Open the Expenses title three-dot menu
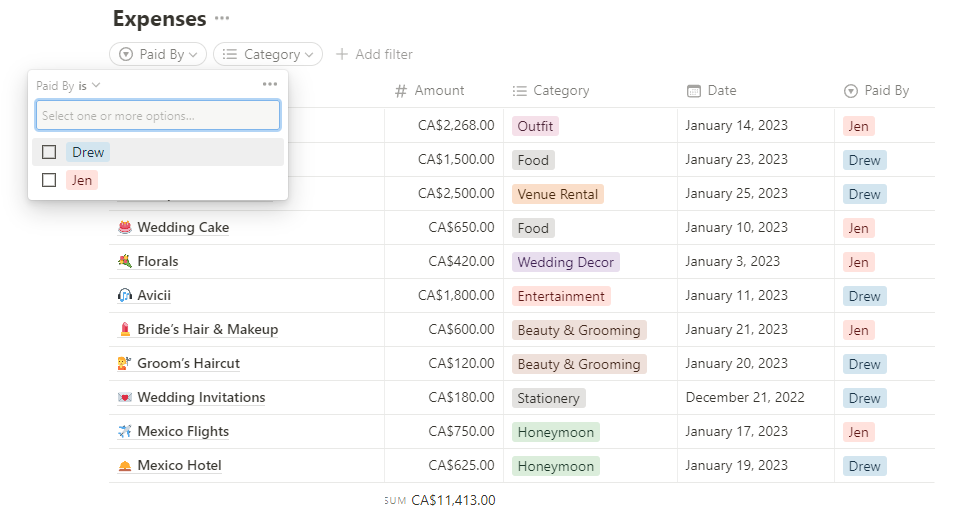The image size is (977, 516). (222, 19)
